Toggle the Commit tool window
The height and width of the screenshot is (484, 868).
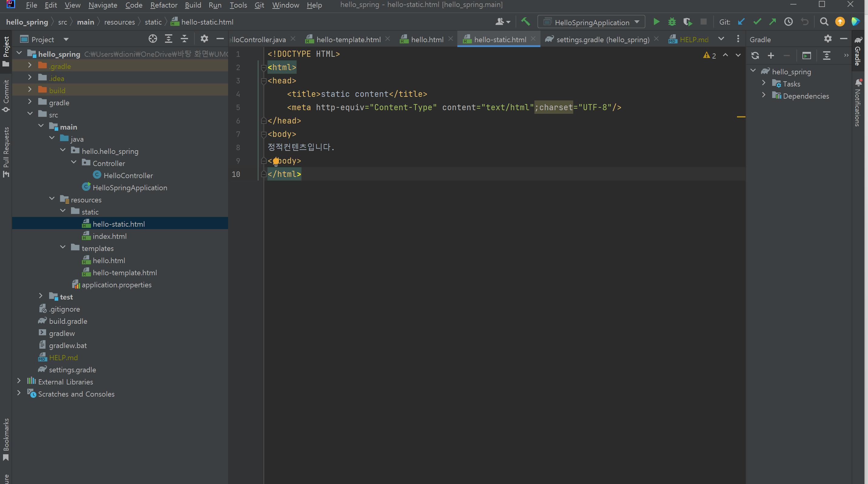(6, 96)
